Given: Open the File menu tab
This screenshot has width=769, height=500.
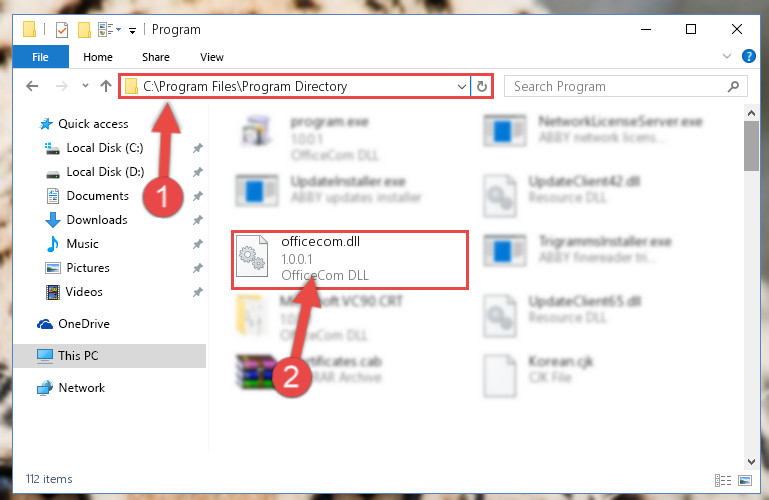Looking at the screenshot, I should coord(40,57).
